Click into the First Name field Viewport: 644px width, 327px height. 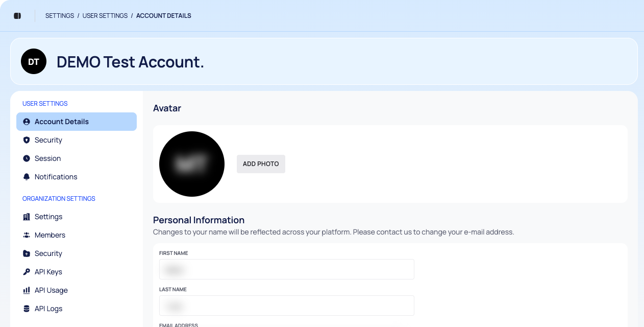coord(287,269)
